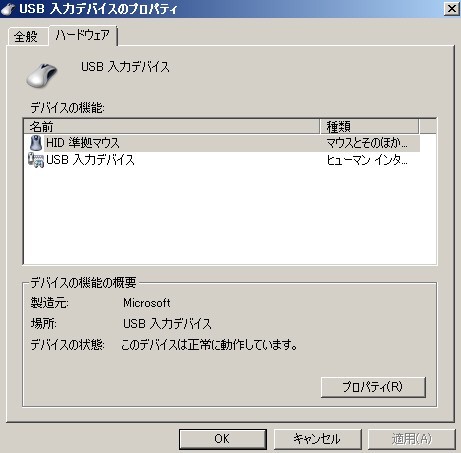Screen dimensions: 461x453
Task: Sort list by 種類 column header
Action: coord(369,126)
